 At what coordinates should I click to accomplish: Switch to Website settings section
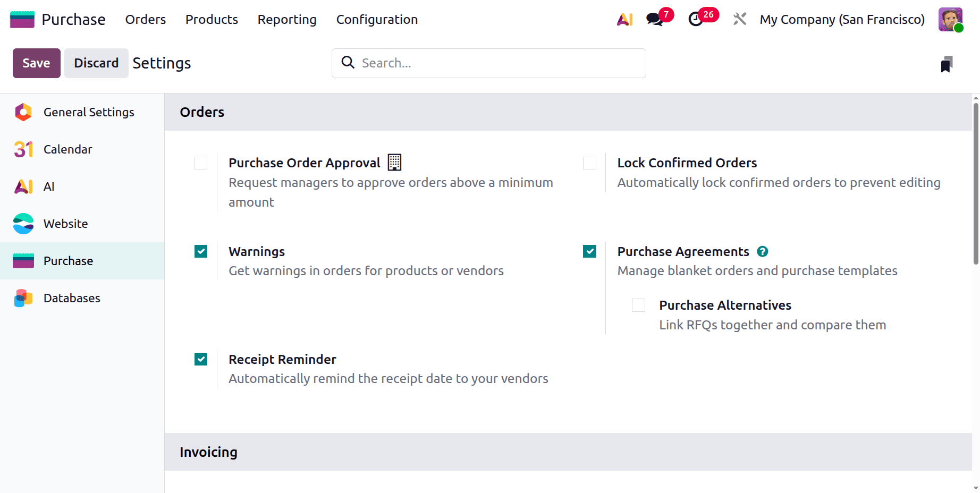(x=65, y=224)
